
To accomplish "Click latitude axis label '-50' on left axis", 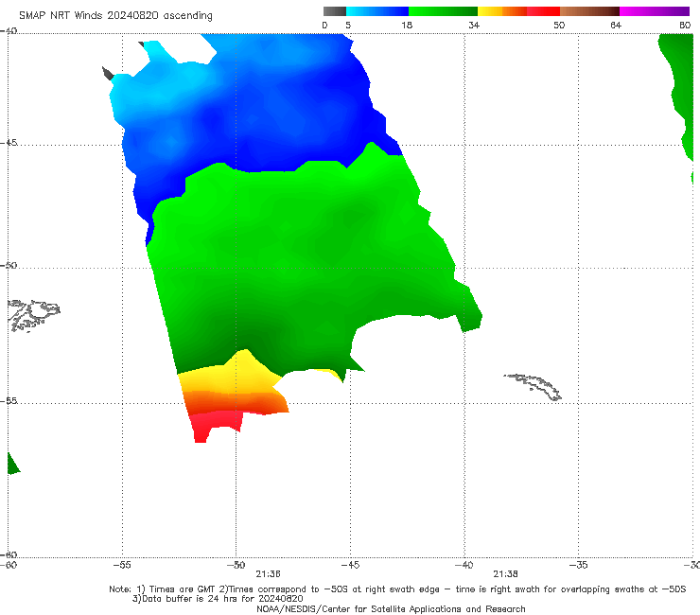I will coord(9,266).
